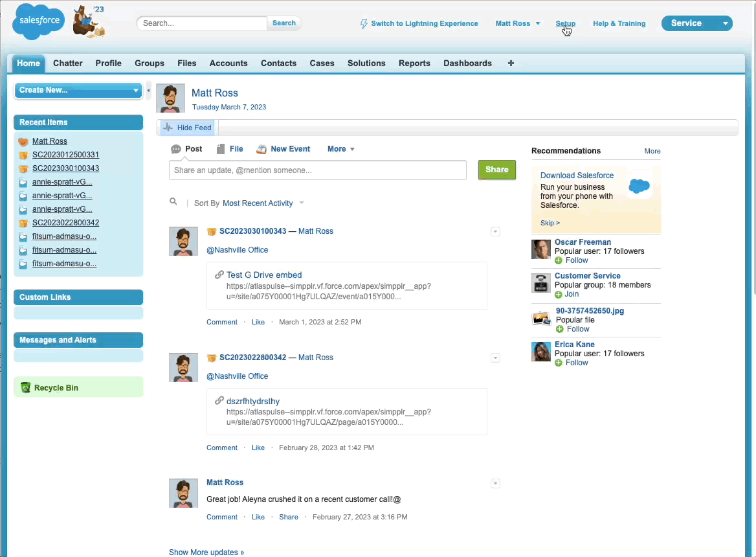The width and height of the screenshot is (756, 557).
Task: Click Switch to Lightning Experience link
Action: (425, 23)
